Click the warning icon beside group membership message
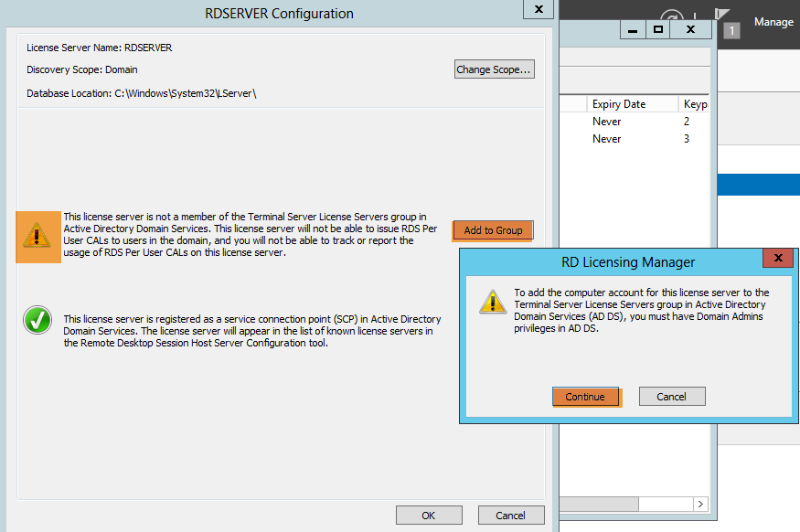Viewport: 800px width, 532px height. (x=37, y=236)
